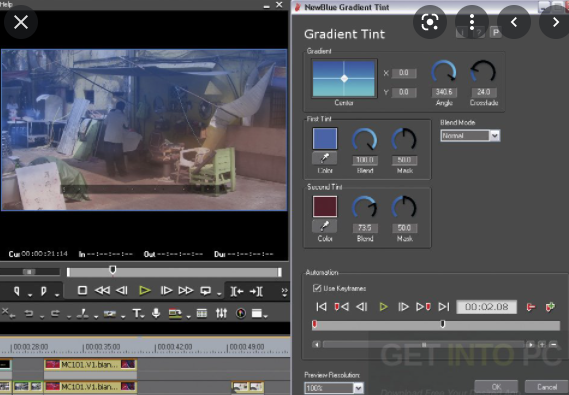Open the audio mixer sliders icon
The image size is (569, 395).
click(x=221, y=313)
